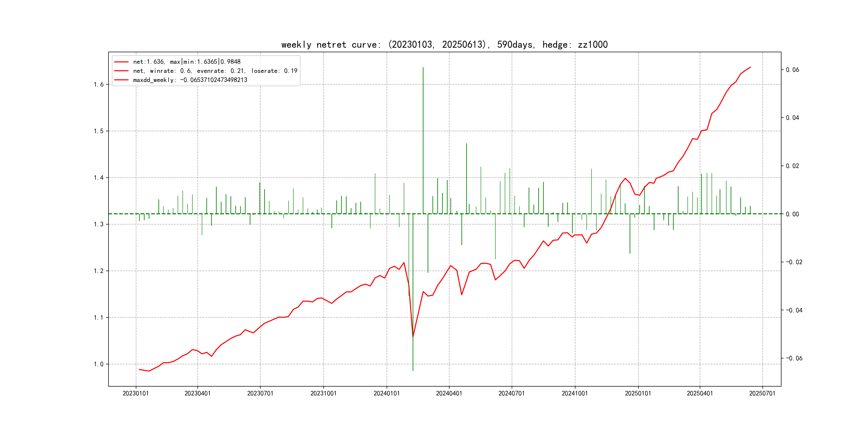Click the 20241001 x-axis date label

(574, 393)
